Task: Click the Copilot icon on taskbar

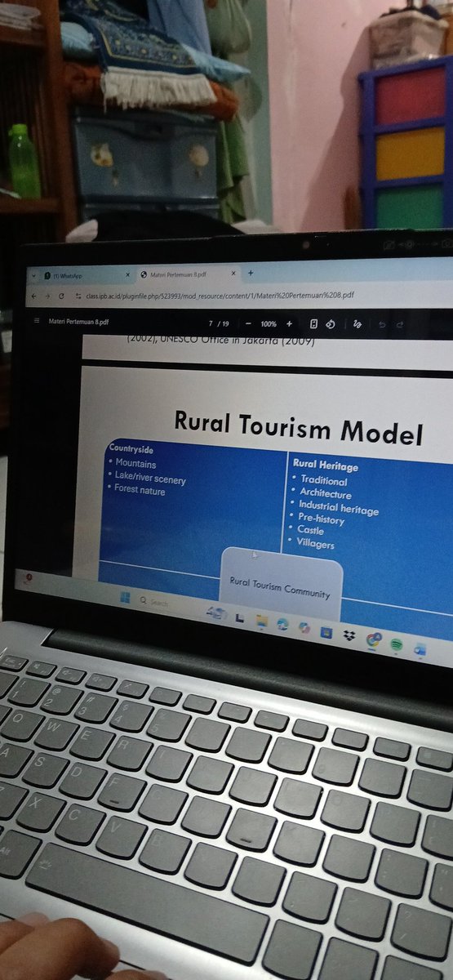Action: 304,628
